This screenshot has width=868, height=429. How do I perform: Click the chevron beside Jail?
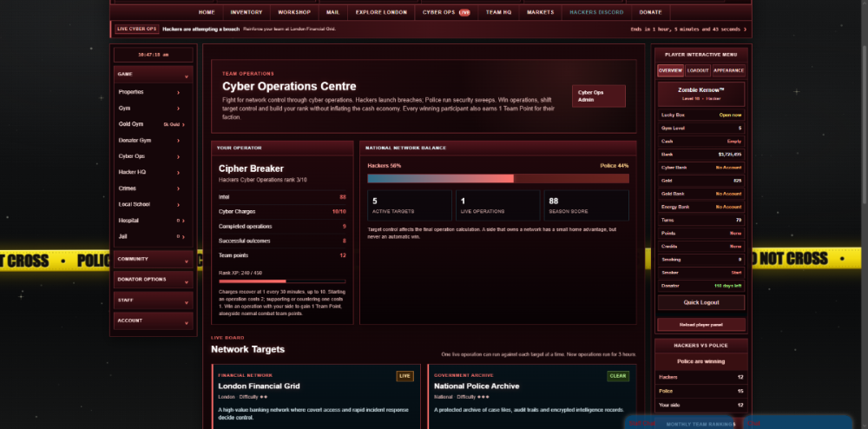183,237
